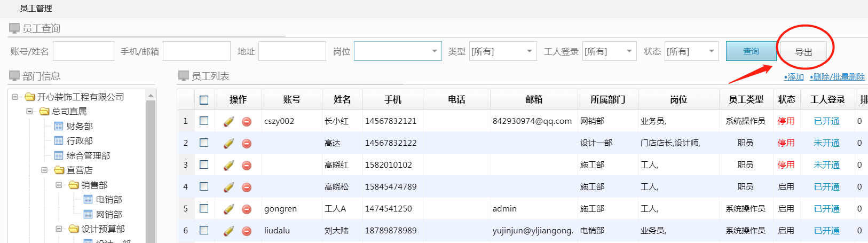The height and width of the screenshot is (243, 868).
Task: Edit employee gongren with pencil icon
Action: click(228, 209)
